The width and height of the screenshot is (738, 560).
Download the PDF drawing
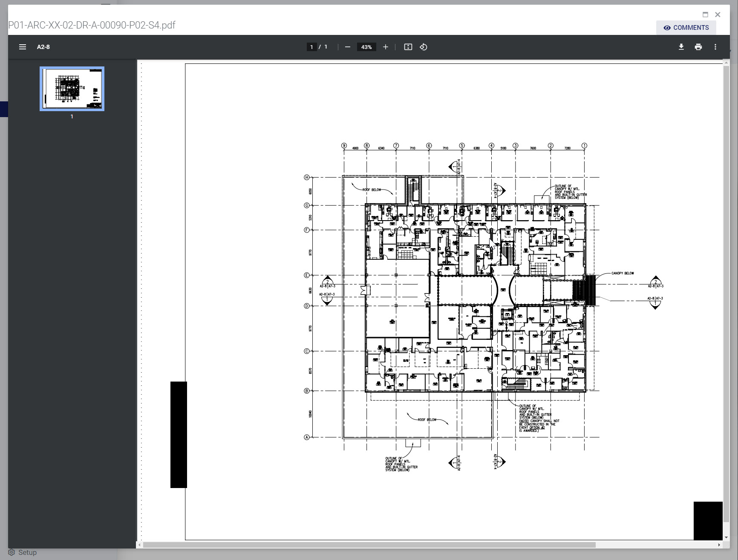(x=681, y=47)
